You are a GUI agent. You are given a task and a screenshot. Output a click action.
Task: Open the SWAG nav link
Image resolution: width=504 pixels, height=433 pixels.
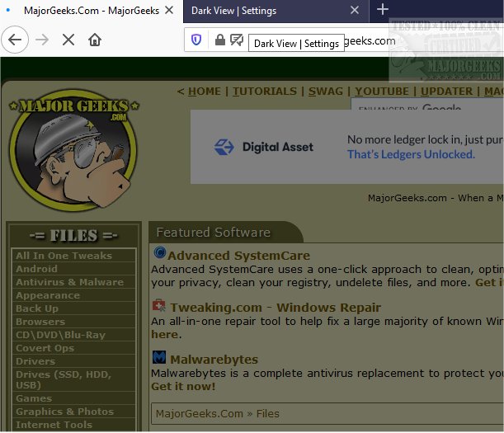[x=326, y=92]
